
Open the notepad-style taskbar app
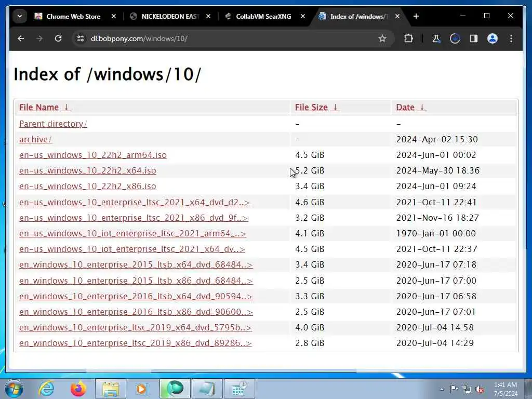pos(207,389)
